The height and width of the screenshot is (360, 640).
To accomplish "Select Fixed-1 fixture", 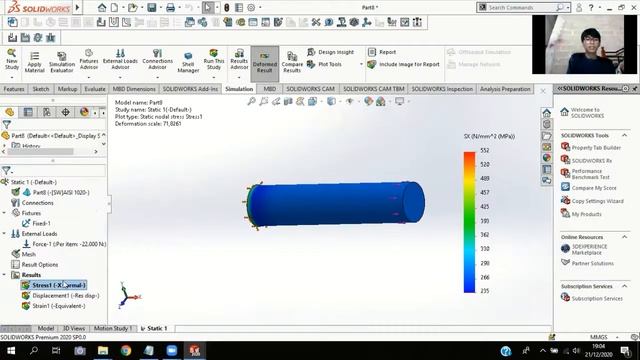I will (x=41, y=224).
